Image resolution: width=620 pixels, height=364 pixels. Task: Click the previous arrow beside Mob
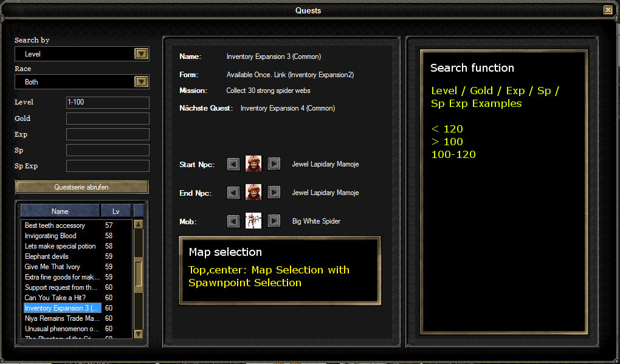[233, 221]
